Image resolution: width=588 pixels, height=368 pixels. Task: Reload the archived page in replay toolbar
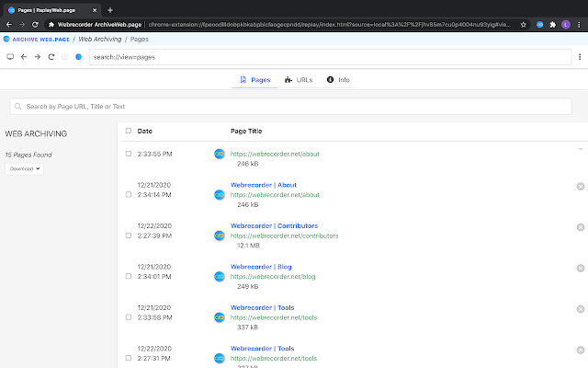coord(51,57)
